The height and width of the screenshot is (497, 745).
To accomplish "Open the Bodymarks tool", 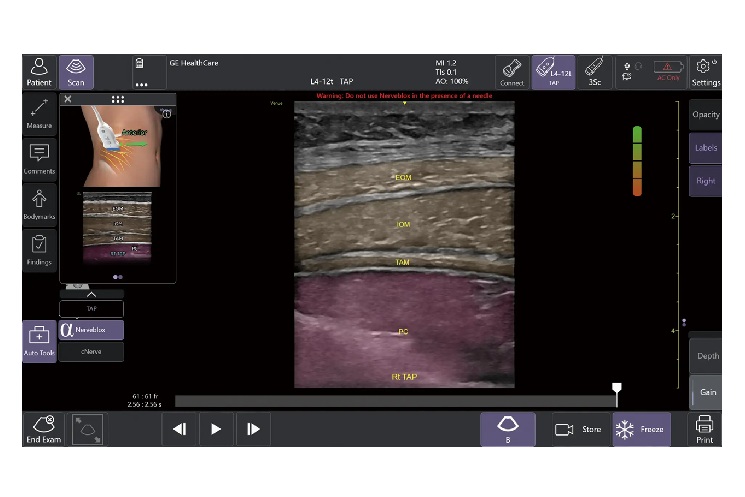I will [39, 205].
